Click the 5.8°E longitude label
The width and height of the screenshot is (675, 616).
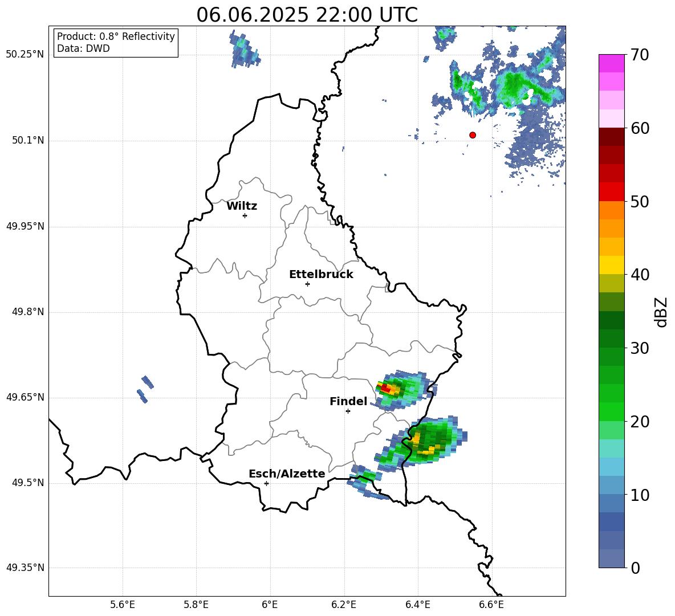click(x=196, y=605)
